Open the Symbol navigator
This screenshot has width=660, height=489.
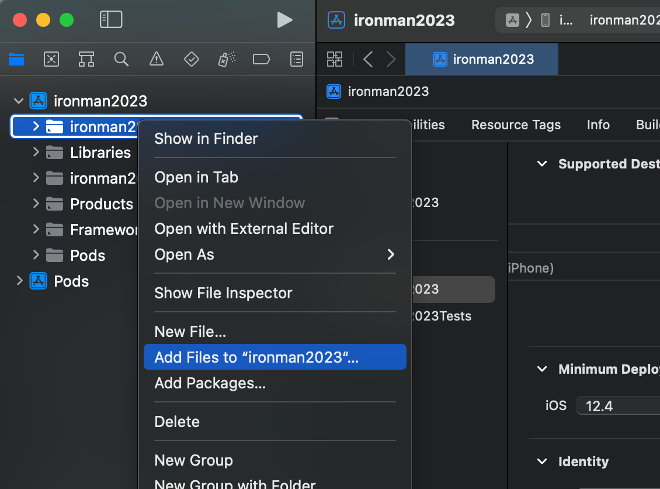pyautogui.click(x=86, y=59)
